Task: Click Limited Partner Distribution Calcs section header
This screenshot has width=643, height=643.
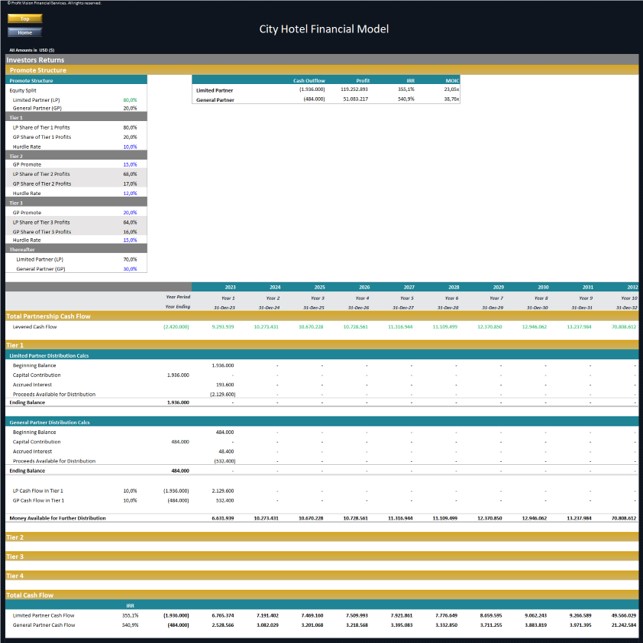Action: (x=322, y=355)
